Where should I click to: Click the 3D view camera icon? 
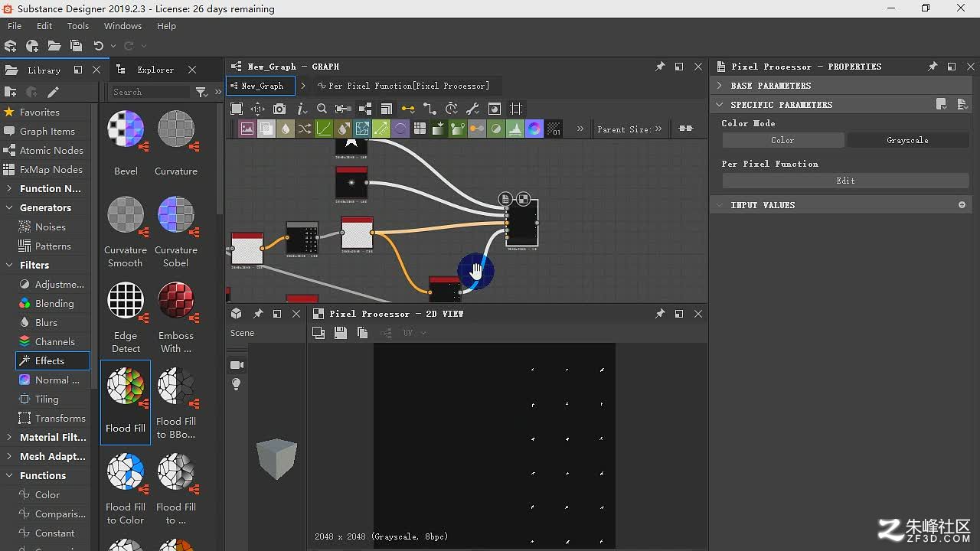click(x=237, y=365)
